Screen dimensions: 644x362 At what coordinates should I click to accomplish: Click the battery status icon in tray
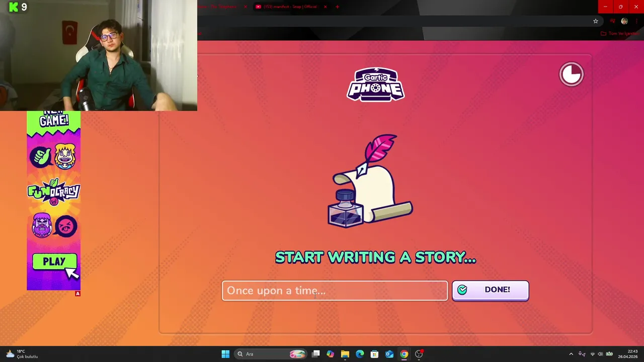(x=609, y=354)
